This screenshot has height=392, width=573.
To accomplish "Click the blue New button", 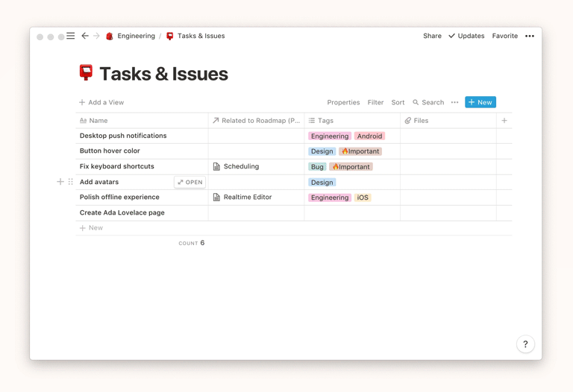I will point(480,102).
